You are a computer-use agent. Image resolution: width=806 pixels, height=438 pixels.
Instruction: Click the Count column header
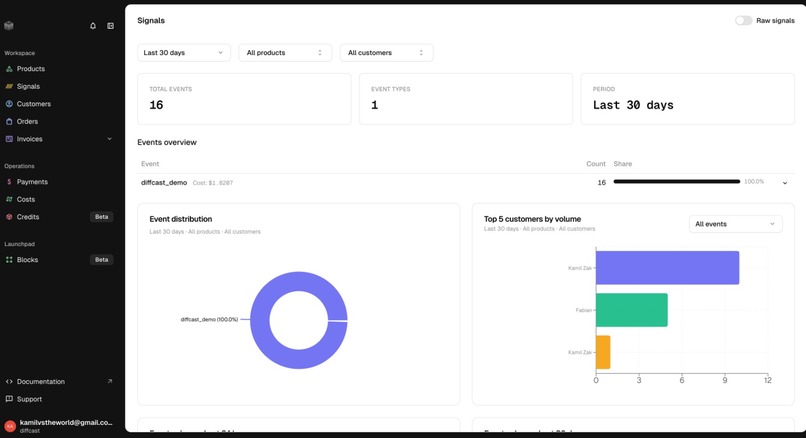(x=596, y=164)
